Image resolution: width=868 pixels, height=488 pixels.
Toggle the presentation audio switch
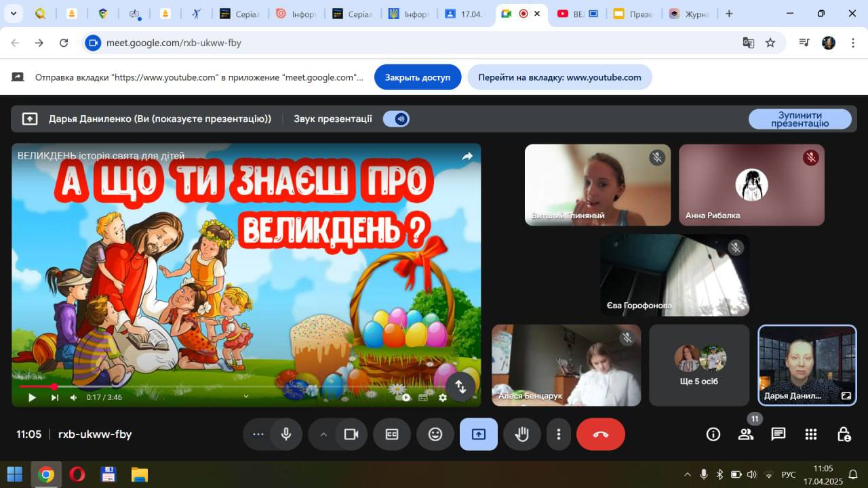396,119
